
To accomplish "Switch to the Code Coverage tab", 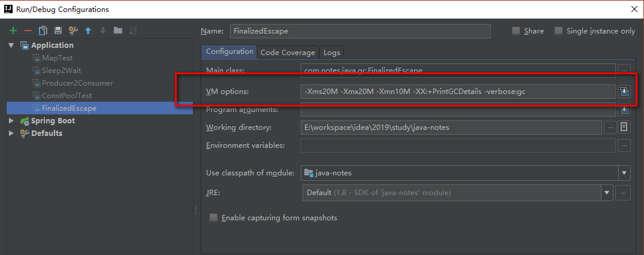I will 288,53.
